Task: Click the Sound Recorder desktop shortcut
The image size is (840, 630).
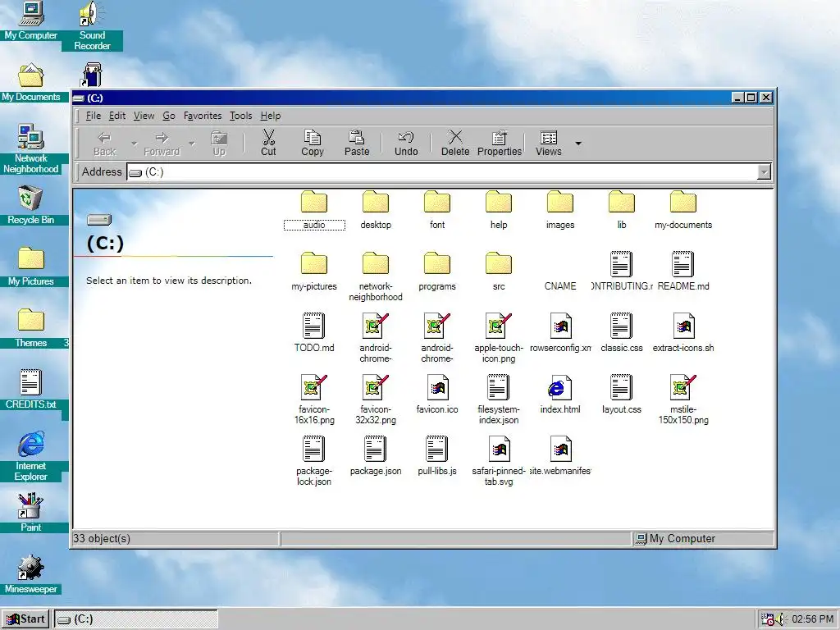Action: click(92, 26)
